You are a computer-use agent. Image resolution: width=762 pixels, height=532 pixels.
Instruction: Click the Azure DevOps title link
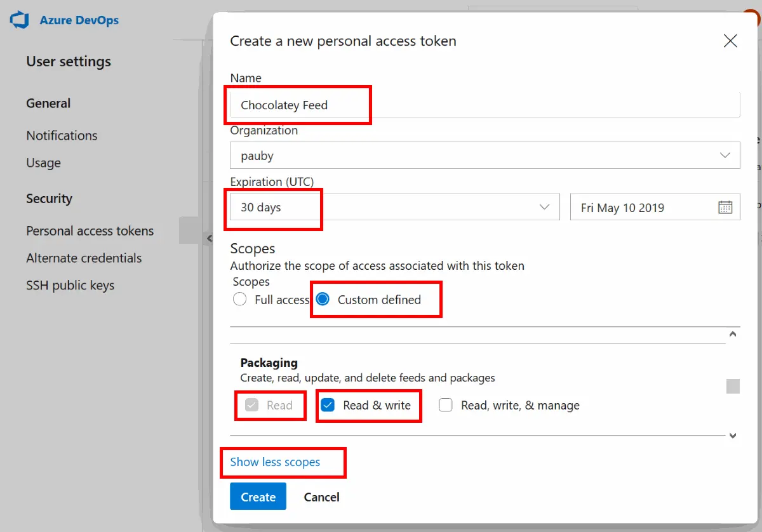79,20
